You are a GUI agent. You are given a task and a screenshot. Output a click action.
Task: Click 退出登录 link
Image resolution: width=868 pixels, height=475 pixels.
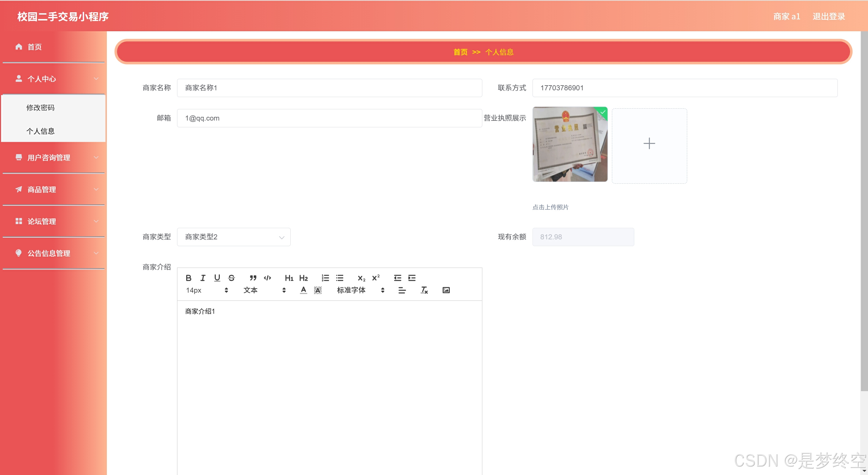pos(828,16)
